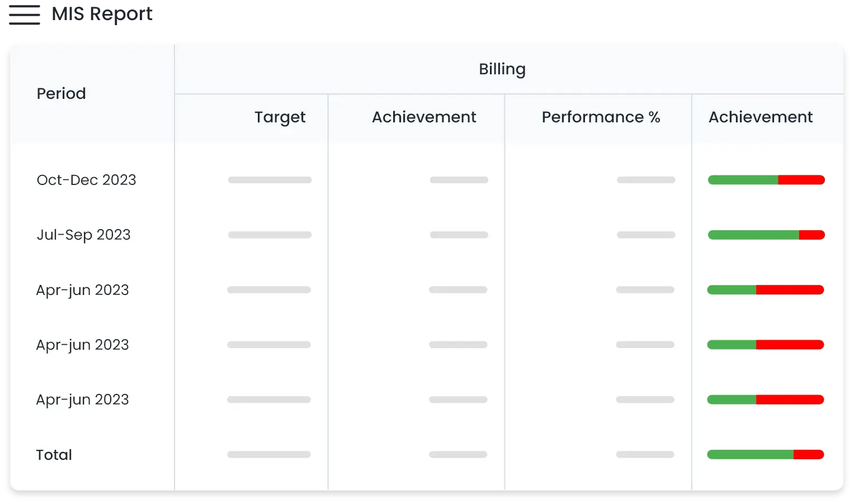Click Jul-Sep 2023 achievement progress bar

(x=766, y=235)
